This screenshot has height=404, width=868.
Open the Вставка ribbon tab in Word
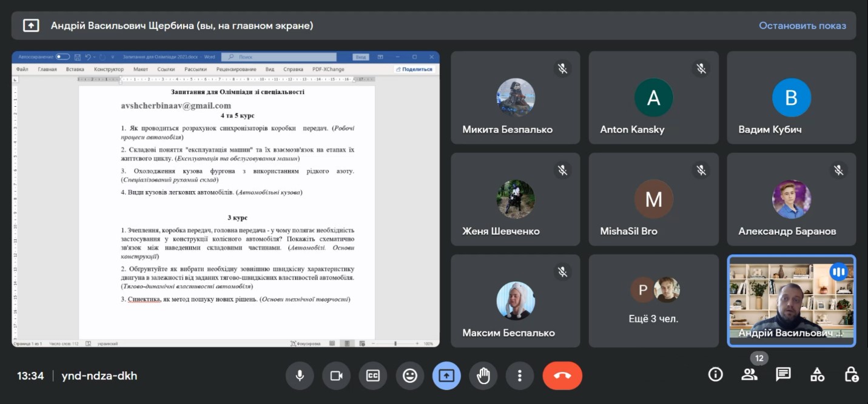coord(75,69)
